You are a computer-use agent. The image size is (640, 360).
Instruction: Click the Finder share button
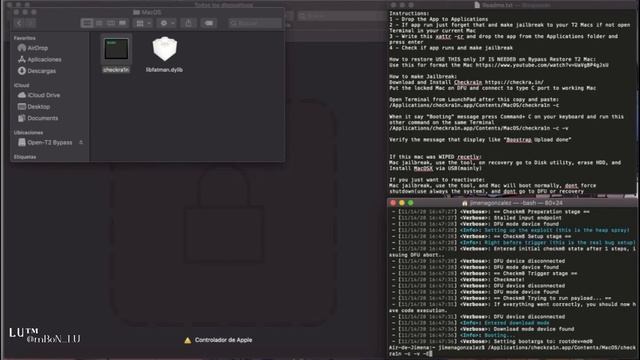coord(189,23)
